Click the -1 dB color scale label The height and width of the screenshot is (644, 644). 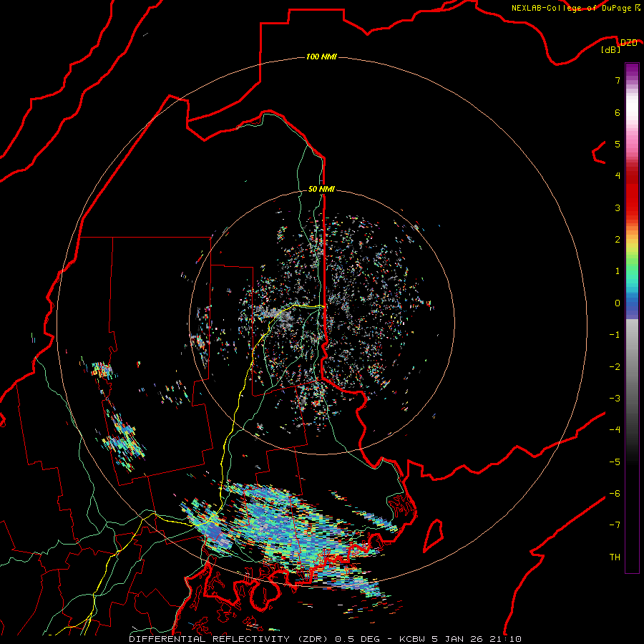615,335
